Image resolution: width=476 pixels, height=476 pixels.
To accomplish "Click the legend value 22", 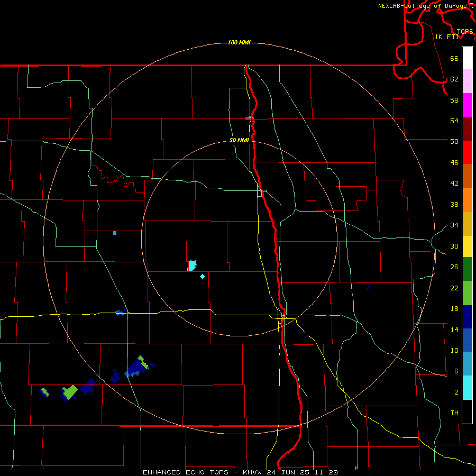I will coord(454,288).
